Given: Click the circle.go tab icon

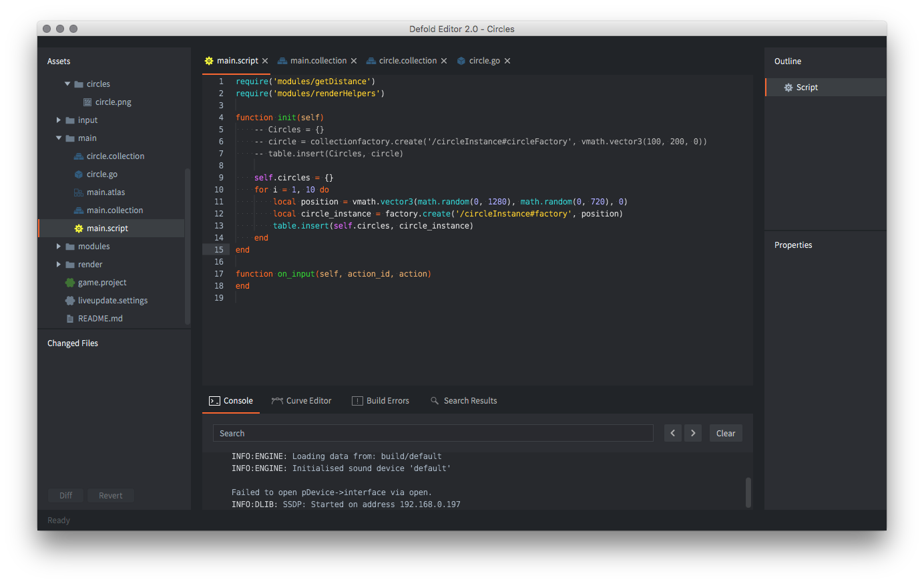Looking at the screenshot, I should pos(461,61).
